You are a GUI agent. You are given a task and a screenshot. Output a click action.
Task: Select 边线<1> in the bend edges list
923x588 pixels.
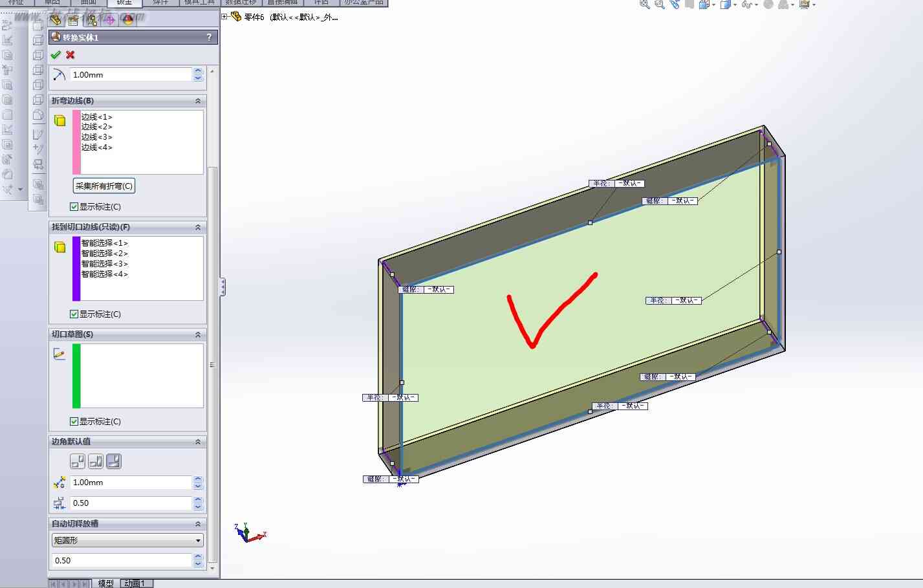pyautogui.click(x=97, y=117)
